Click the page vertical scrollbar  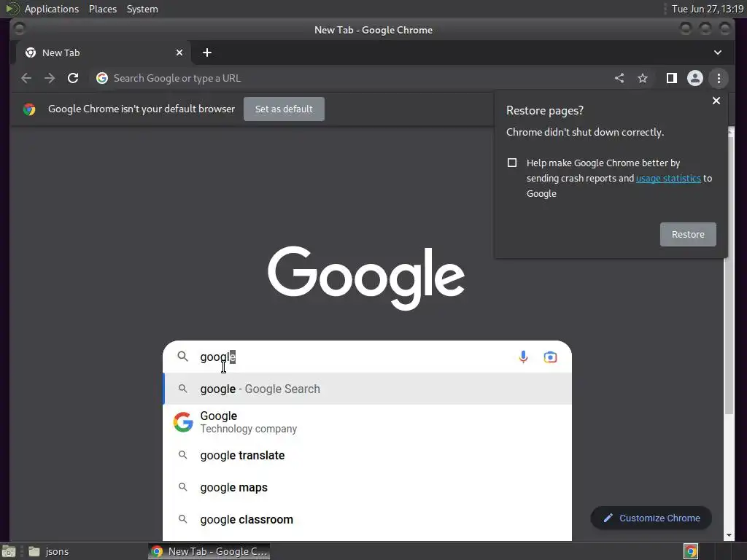[729, 276]
